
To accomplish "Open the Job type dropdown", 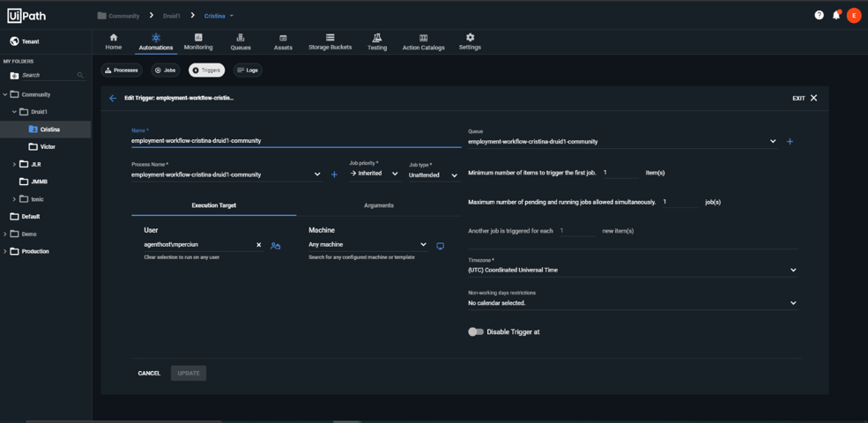I will 434,175.
